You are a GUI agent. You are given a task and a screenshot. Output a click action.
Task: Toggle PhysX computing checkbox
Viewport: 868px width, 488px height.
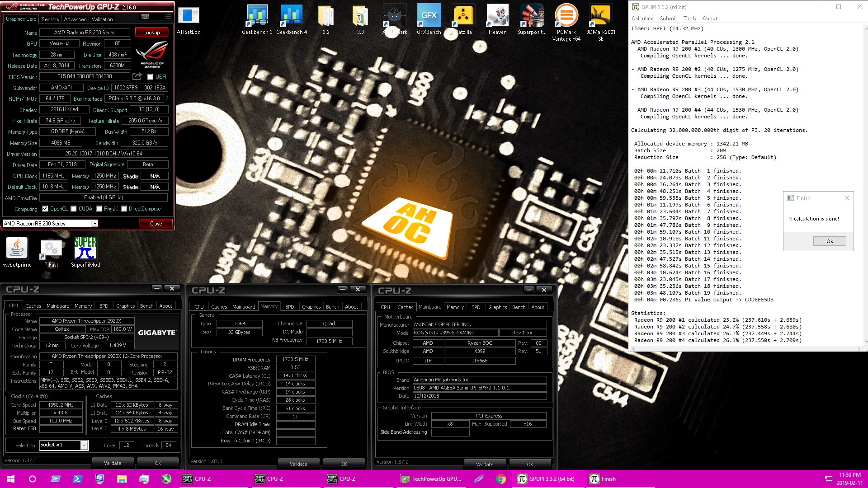99,209
